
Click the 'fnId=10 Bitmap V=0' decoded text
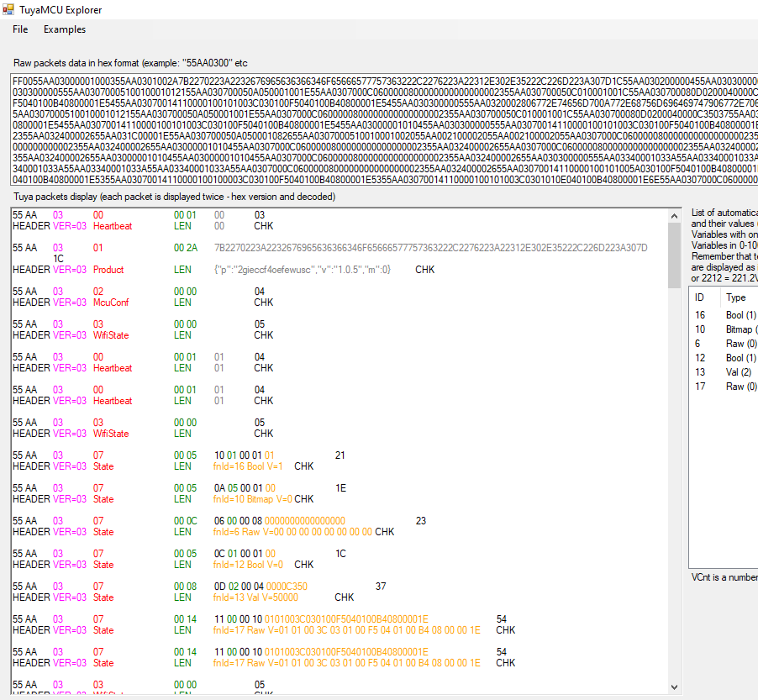pos(253,499)
